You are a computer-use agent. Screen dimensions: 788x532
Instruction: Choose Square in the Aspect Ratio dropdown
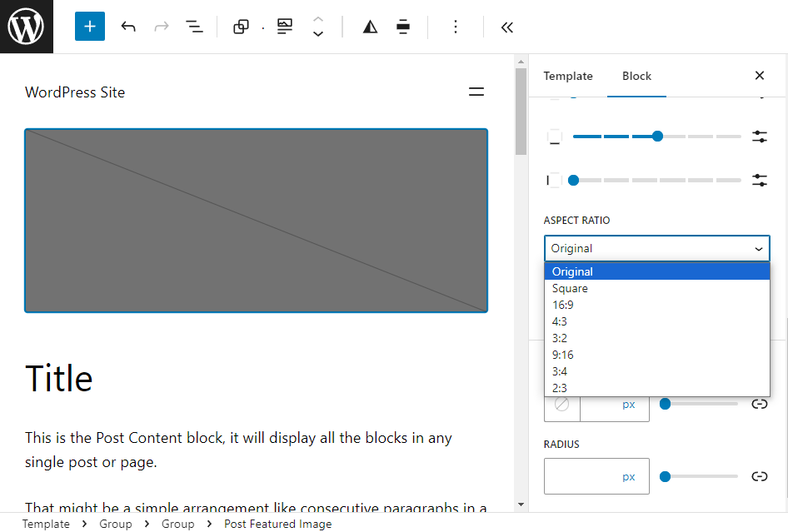pos(570,287)
